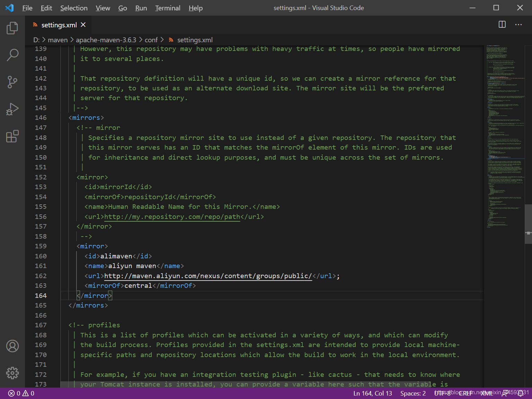Click 'repositoryId' text on line 154
Viewport: 532px width, 399px height.
148,197
